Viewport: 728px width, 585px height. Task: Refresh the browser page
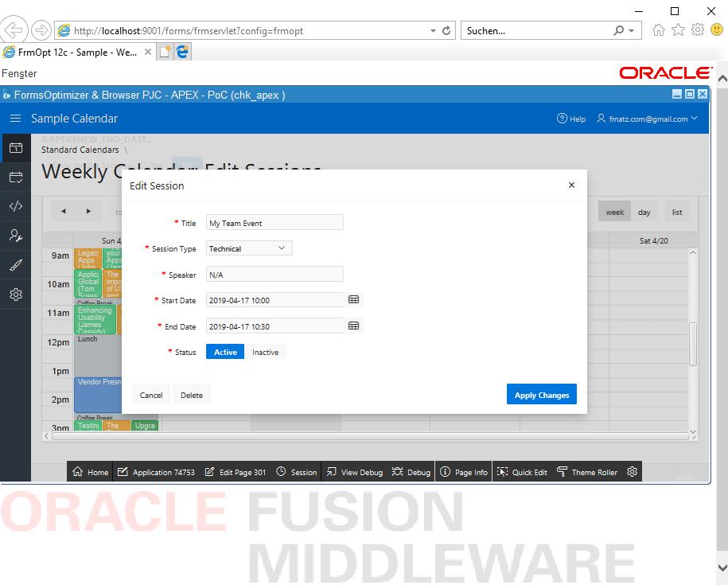pos(446,30)
